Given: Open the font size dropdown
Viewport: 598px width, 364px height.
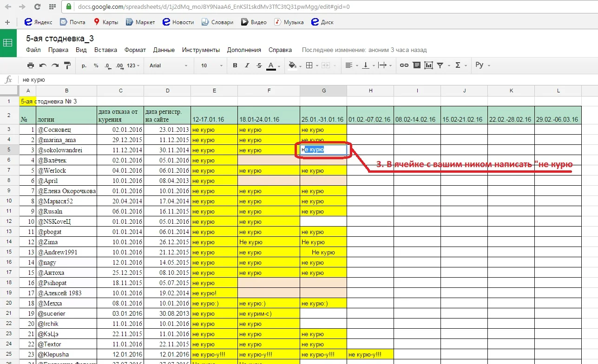Looking at the screenshot, I should tap(210, 65).
